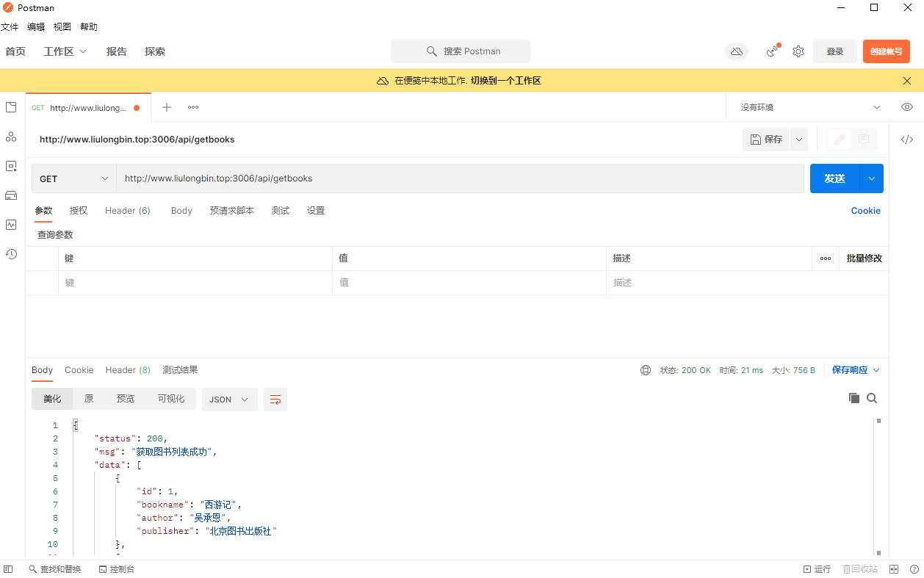Open the response Cookie tab

click(x=79, y=370)
